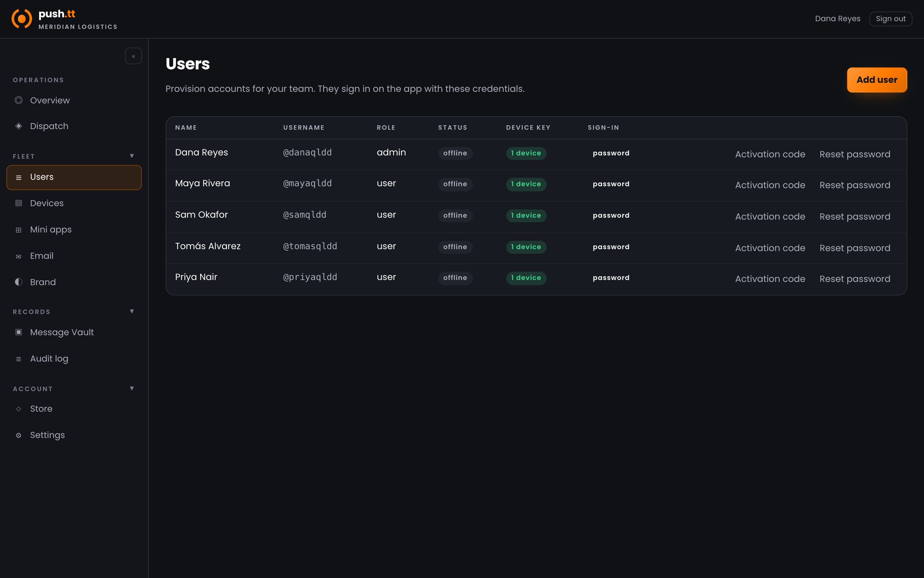Reset password for Maya Rivera

tap(854, 185)
